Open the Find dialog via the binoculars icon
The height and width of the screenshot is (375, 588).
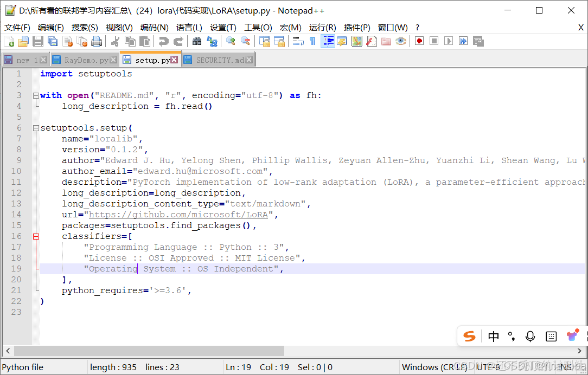point(196,41)
